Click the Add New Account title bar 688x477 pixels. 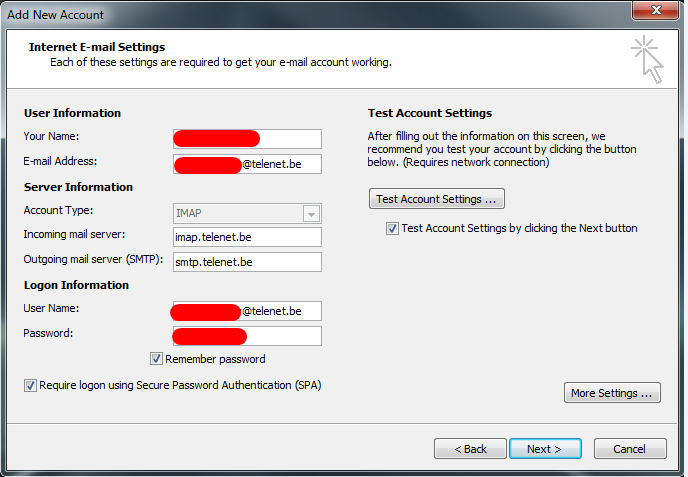[x=300, y=13]
